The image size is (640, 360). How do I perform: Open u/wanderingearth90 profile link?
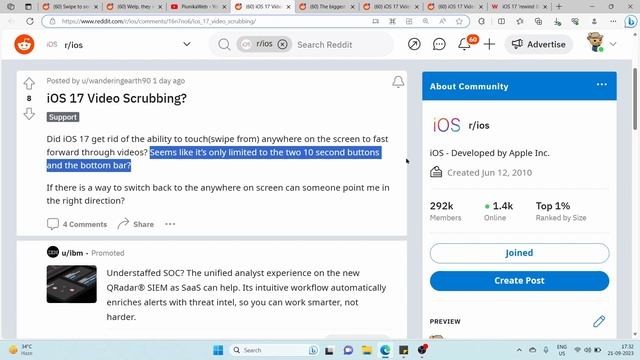(116, 81)
